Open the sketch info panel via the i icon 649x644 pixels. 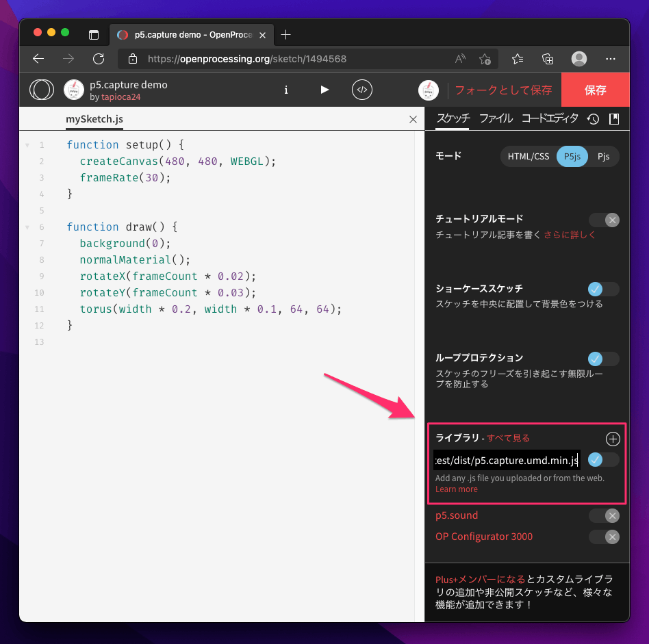286,90
